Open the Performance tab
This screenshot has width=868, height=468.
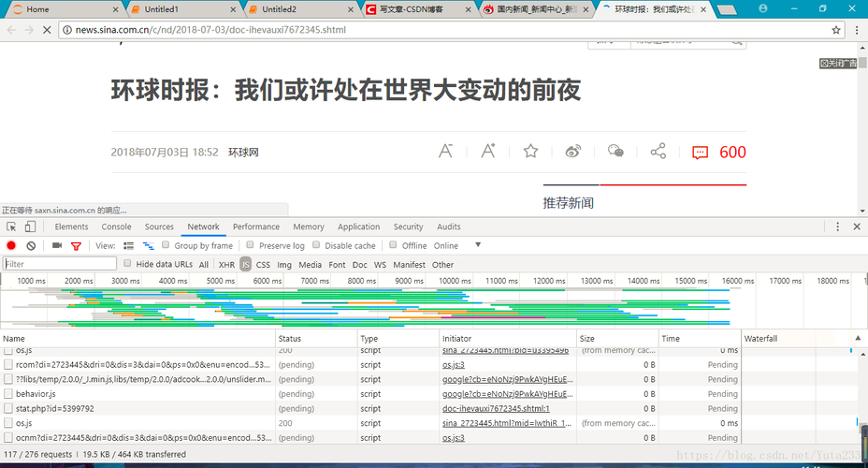pyautogui.click(x=255, y=227)
